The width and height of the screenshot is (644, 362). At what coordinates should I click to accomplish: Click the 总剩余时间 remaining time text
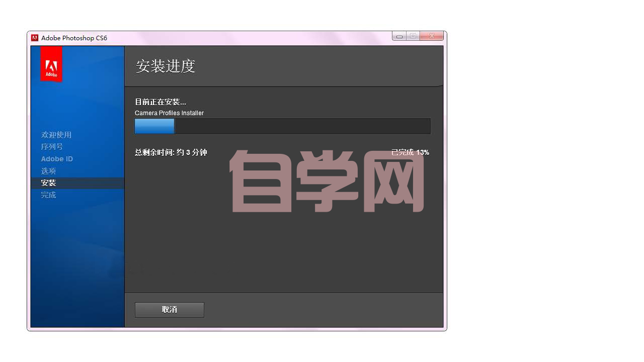tap(171, 152)
